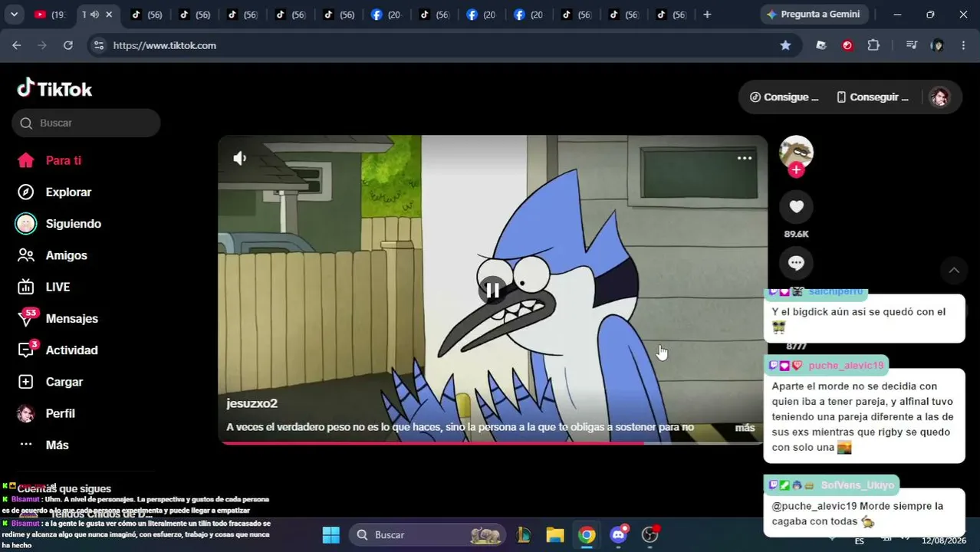The height and width of the screenshot is (552, 980).
Task: Click the Windows taskbar Buscar search box
Action: 429,535
